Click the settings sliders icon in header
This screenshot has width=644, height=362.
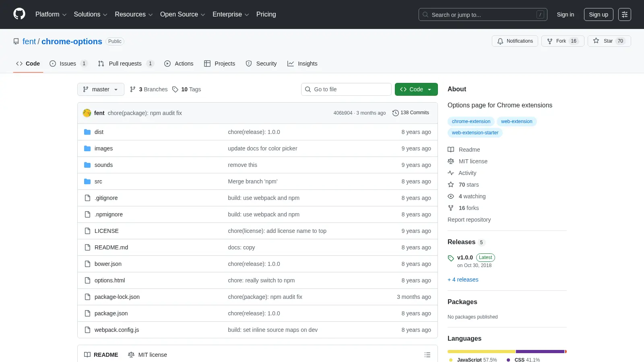click(625, 14)
